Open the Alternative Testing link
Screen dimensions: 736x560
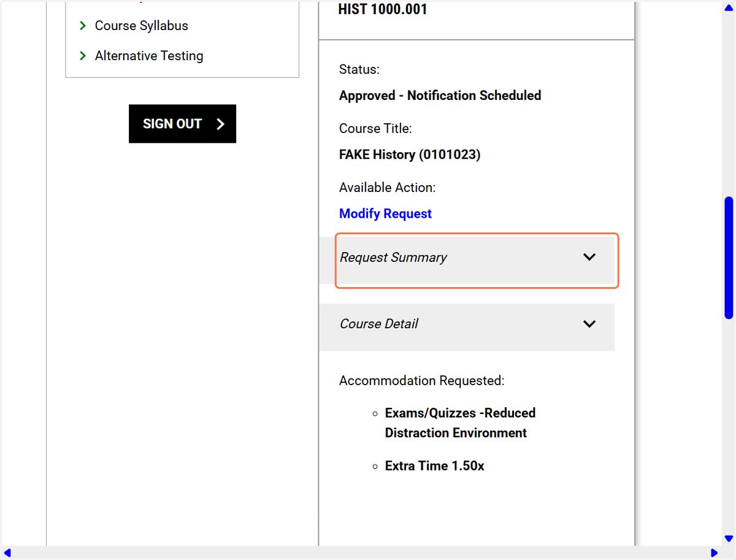point(149,56)
